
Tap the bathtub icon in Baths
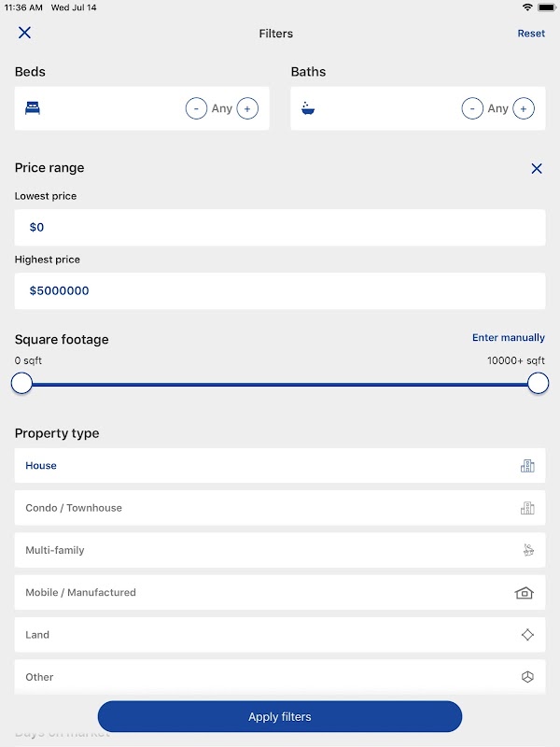[308, 108]
